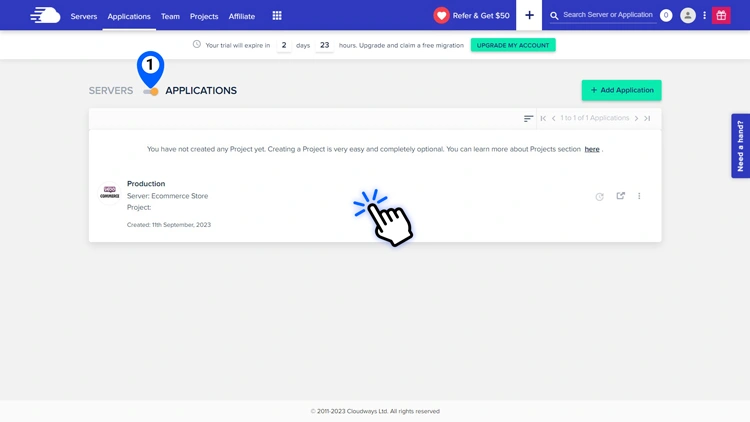The width and height of the screenshot is (750, 422).
Task: Open the apps grid menu icon
Action: [x=277, y=15]
